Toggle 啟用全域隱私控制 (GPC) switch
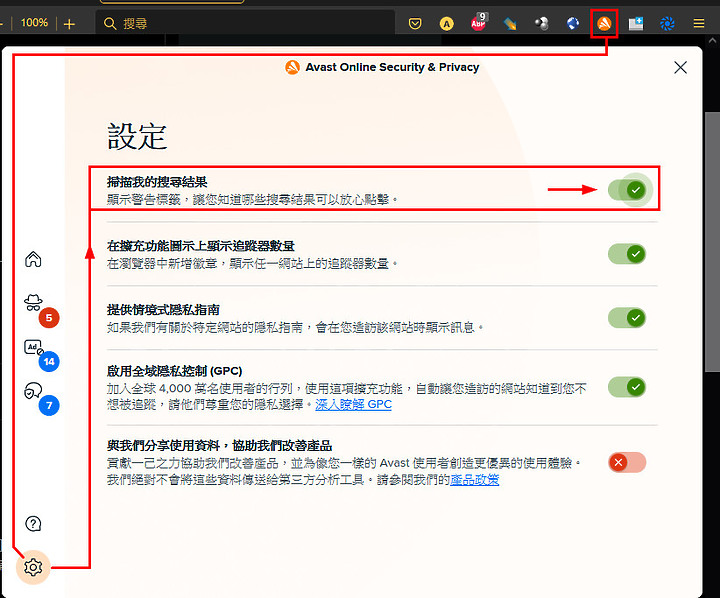Viewport: 720px width, 598px height. [x=627, y=387]
